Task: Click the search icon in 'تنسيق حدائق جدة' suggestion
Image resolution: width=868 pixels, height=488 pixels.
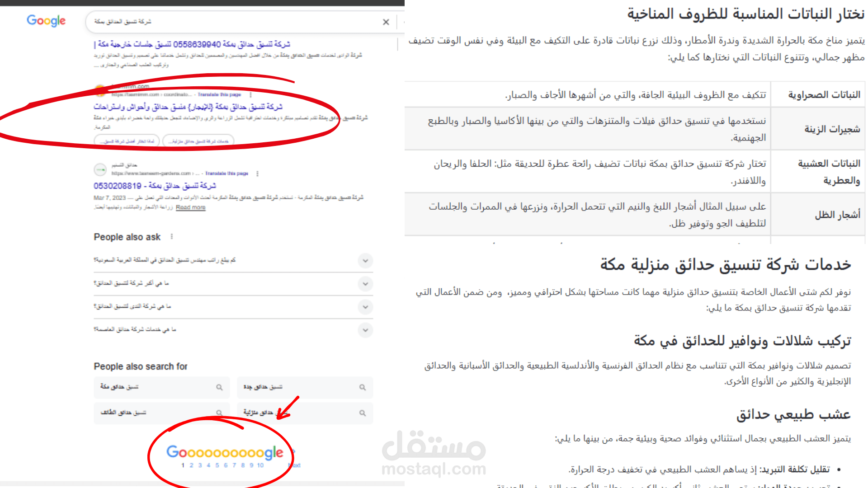Action: (362, 387)
